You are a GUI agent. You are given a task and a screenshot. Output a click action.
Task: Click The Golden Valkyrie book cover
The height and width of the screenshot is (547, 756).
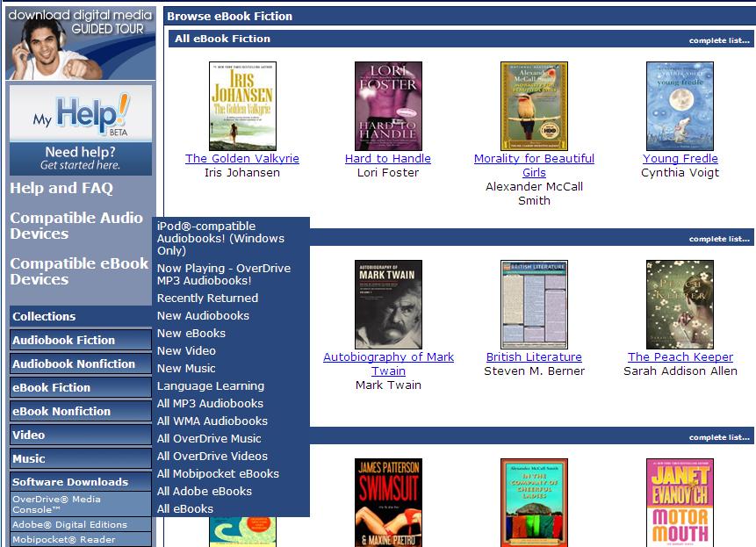(242, 106)
